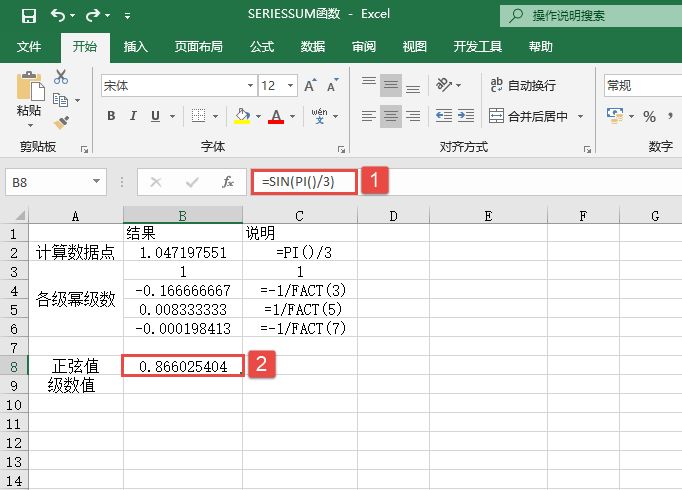682x490 pixels.
Task: Click the Copy icon
Action: tap(60, 100)
